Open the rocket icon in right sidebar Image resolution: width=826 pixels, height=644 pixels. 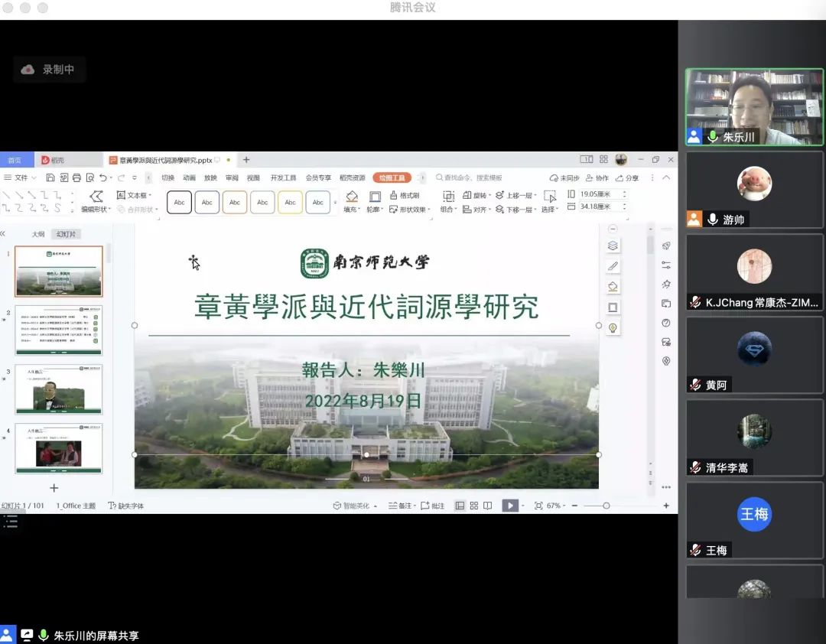click(666, 246)
